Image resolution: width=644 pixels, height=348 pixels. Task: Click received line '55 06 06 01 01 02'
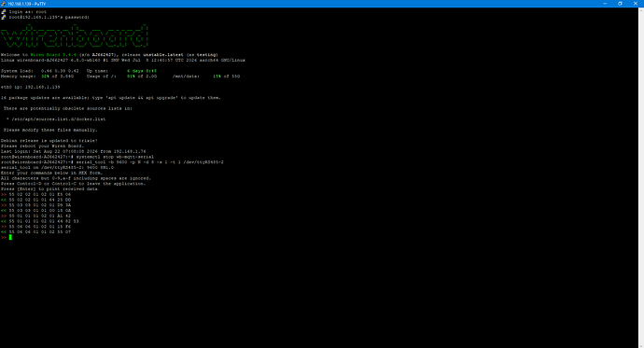(35, 232)
